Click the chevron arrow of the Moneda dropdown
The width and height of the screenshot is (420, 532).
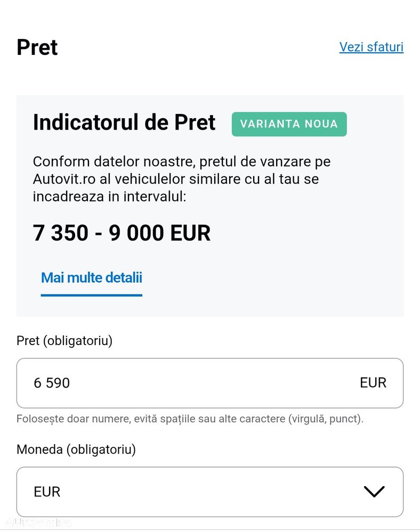tap(374, 492)
